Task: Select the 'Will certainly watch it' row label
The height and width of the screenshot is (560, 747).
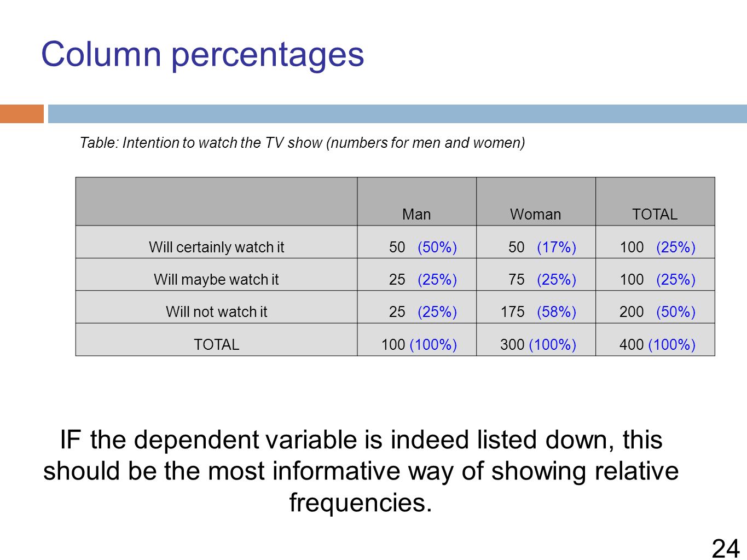Action: [216, 247]
